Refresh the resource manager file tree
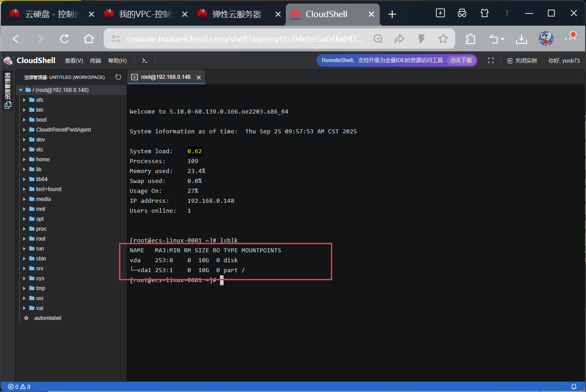 [x=118, y=77]
